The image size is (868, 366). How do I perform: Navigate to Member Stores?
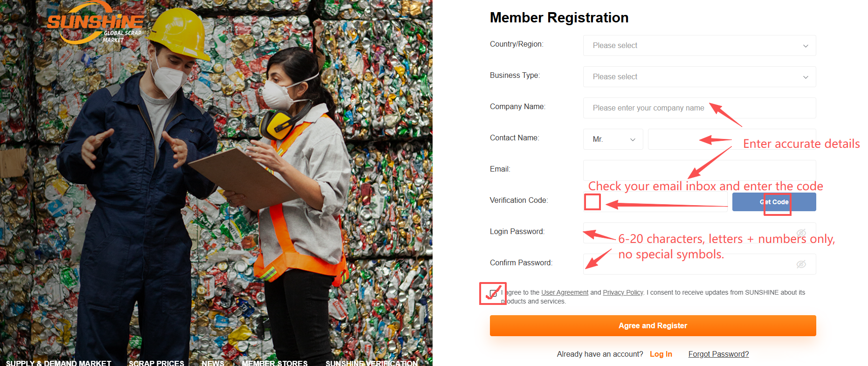[x=275, y=362]
